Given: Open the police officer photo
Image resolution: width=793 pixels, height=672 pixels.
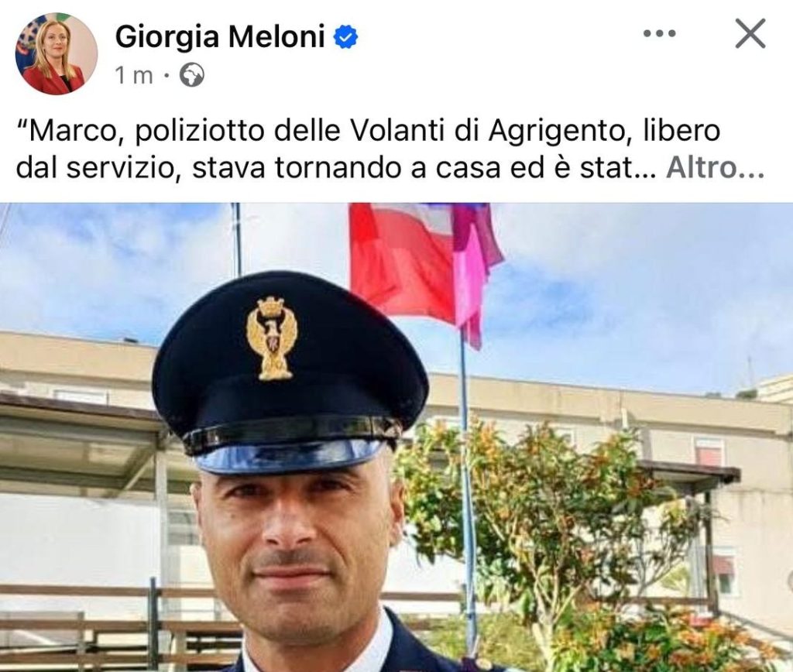Looking at the screenshot, I should pyautogui.click(x=396, y=437).
